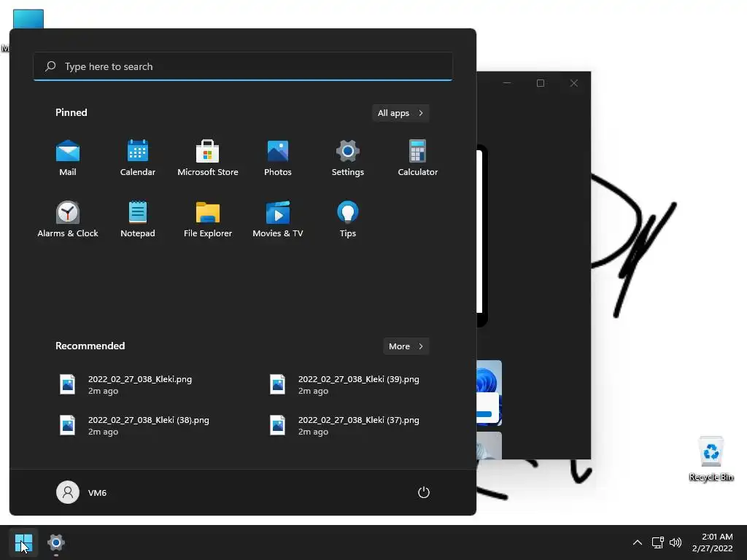The height and width of the screenshot is (560, 747).
Task: Select the Recycle Bin desktop icon
Action: [711, 459]
